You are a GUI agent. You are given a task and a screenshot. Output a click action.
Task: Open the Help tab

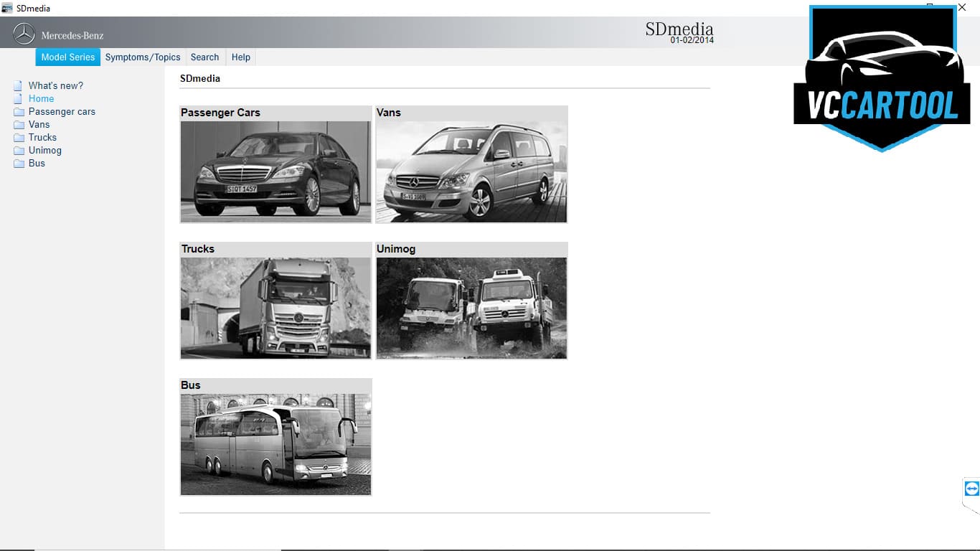click(x=241, y=57)
